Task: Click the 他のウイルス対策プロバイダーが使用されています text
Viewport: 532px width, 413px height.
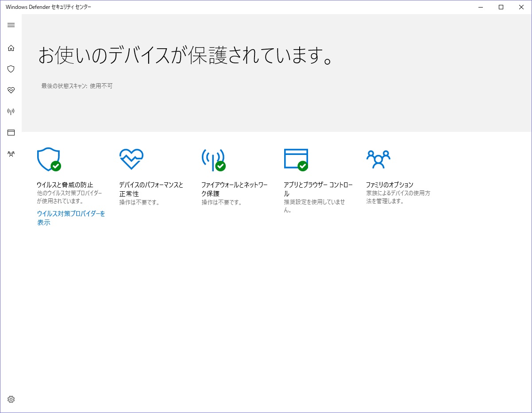Action: pos(69,197)
